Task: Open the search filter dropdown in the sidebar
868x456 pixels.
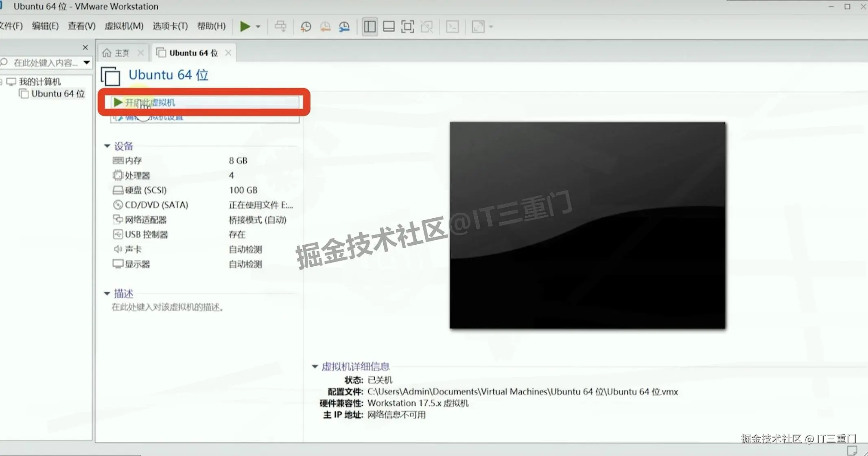Action: (x=87, y=63)
